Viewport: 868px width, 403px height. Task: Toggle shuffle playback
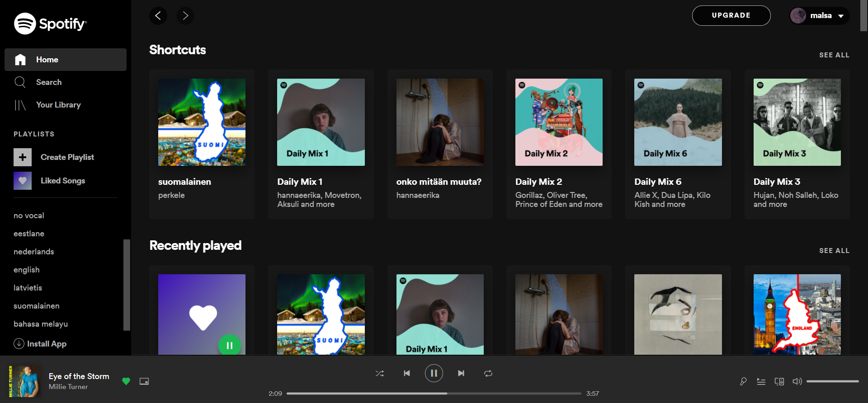pos(380,373)
